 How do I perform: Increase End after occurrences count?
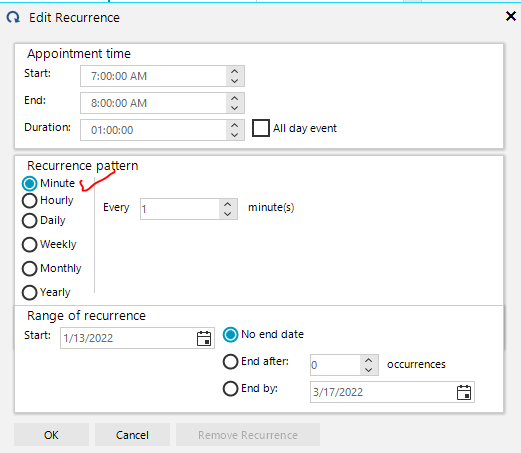tap(369, 360)
